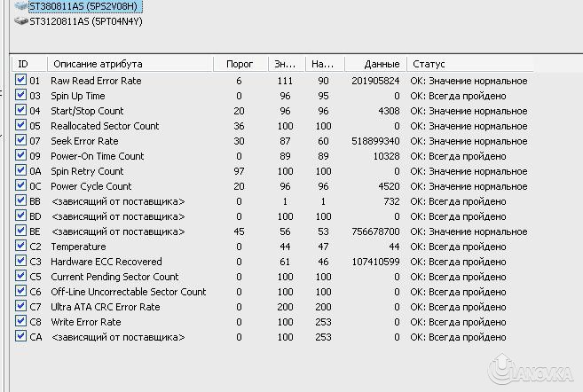This screenshot has height=392, width=583.
Task: Uncheck attribute 05 Reallocated Sector Count
Action: coord(20,125)
